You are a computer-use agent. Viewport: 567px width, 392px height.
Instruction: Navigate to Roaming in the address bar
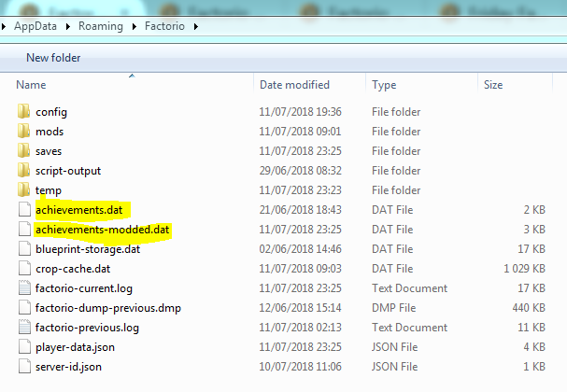click(100, 26)
